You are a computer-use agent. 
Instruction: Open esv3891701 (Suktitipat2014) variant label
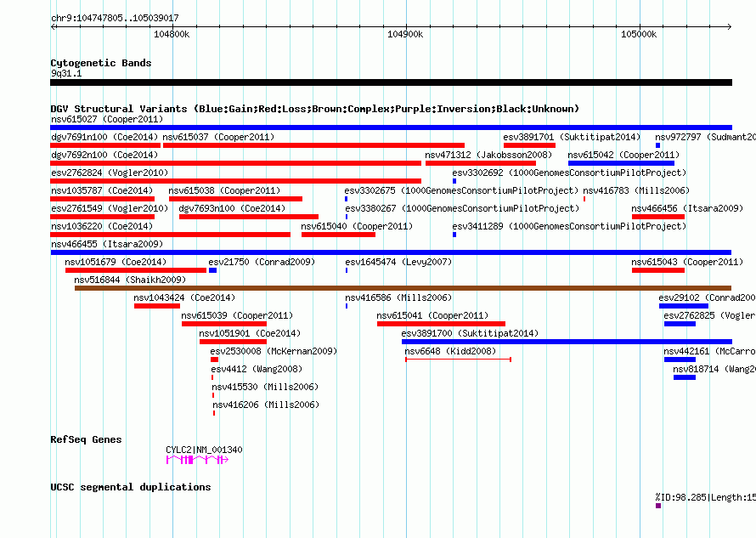[572, 137]
